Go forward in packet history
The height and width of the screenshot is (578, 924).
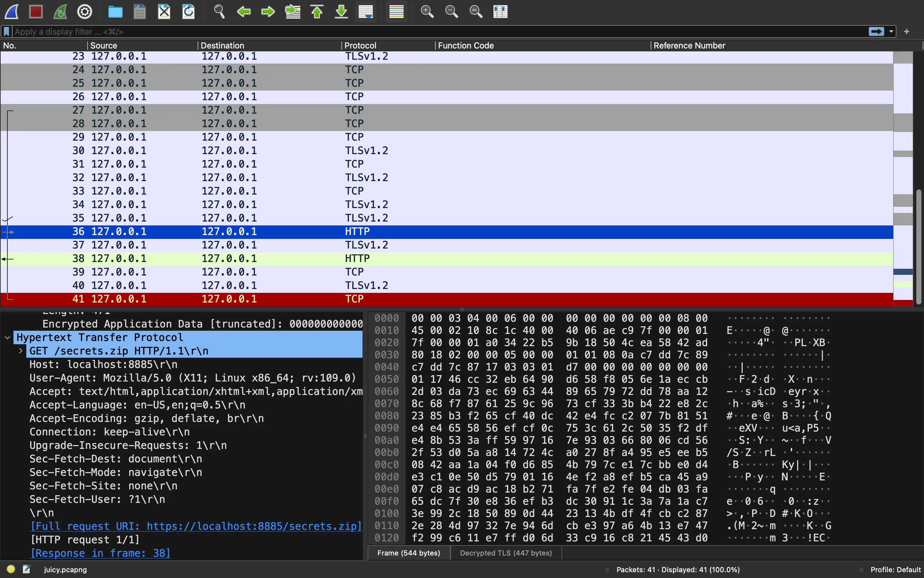[x=268, y=12]
